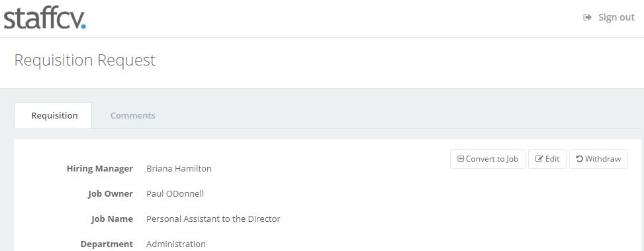The height and width of the screenshot is (251, 644).
Task: Click the Department field label
Action: [107, 244]
